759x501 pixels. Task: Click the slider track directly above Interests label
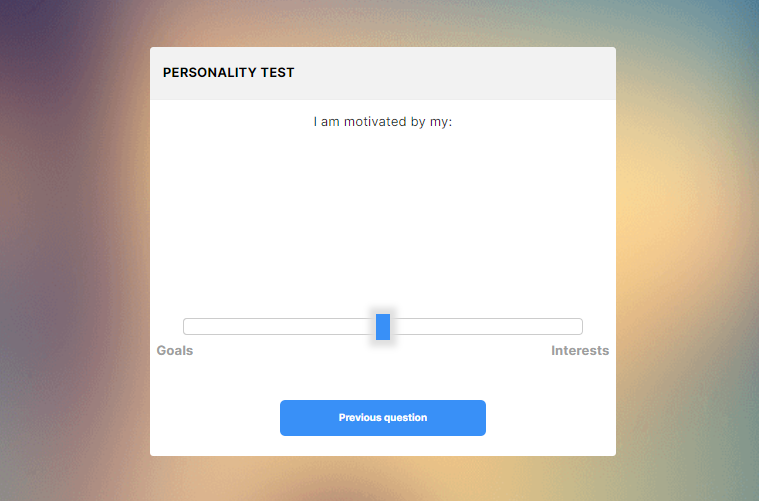pyautogui.click(x=579, y=326)
